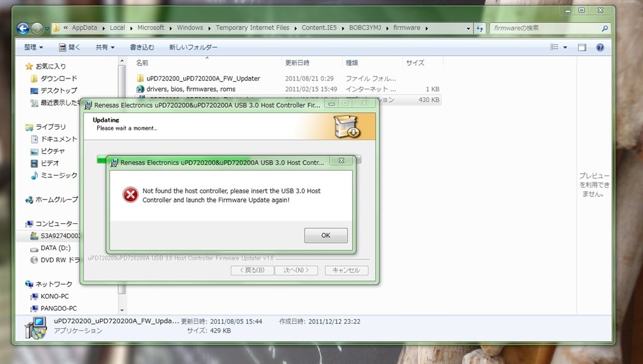Click the firmware search input field
Image resolution: width=643 pixels, height=364 pixels.
[546, 28]
